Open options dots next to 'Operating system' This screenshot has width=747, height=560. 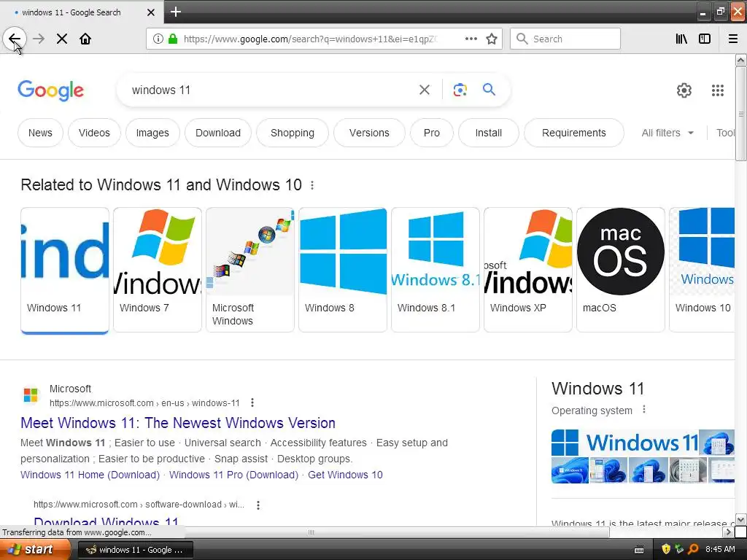point(644,410)
